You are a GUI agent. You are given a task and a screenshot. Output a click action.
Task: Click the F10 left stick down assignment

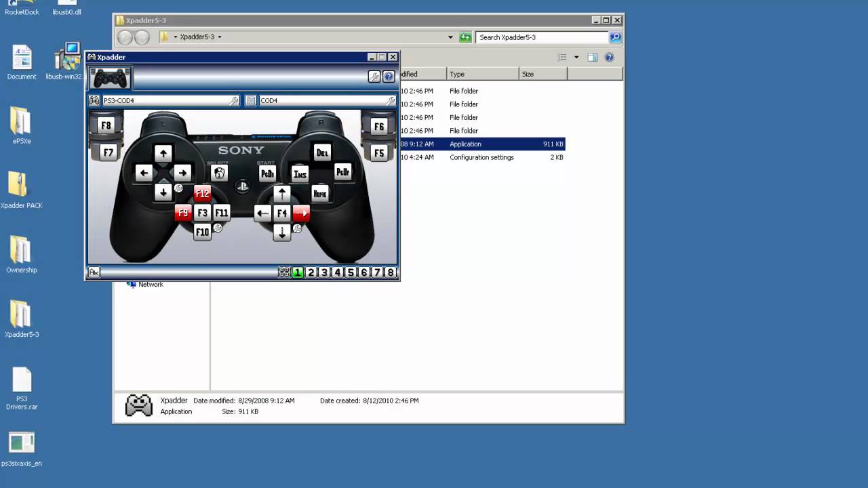click(x=202, y=232)
